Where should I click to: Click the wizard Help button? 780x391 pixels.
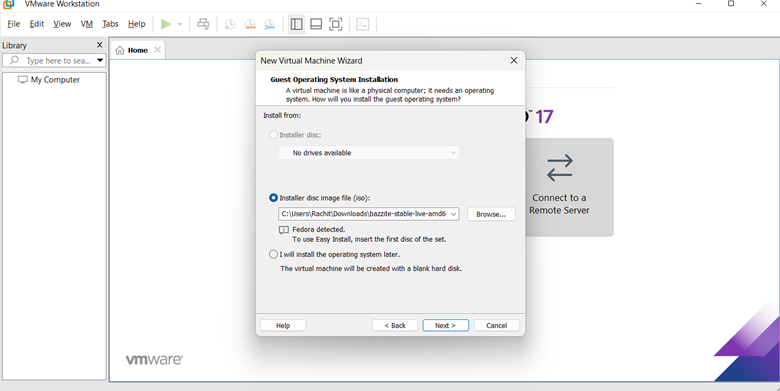(x=283, y=325)
